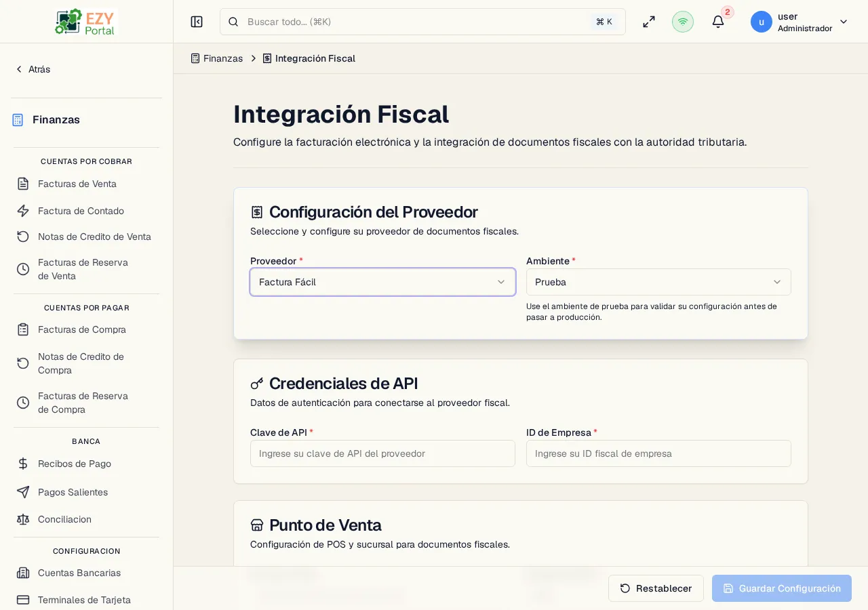Viewport: 868px width, 610px height.
Task: Click the Finanzas breadcrumb link
Action: (217, 58)
